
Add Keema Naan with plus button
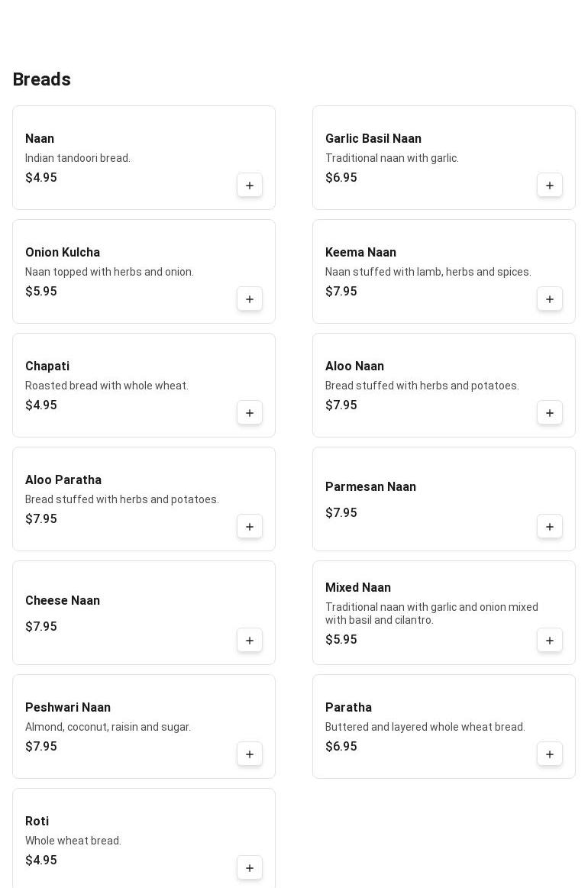[x=550, y=299]
